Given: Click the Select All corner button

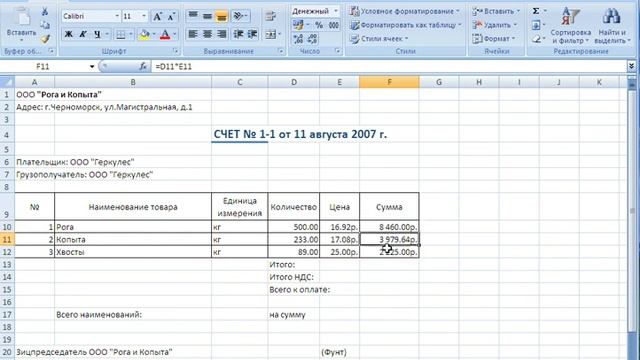Looking at the screenshot, I should tap(7, 82).
